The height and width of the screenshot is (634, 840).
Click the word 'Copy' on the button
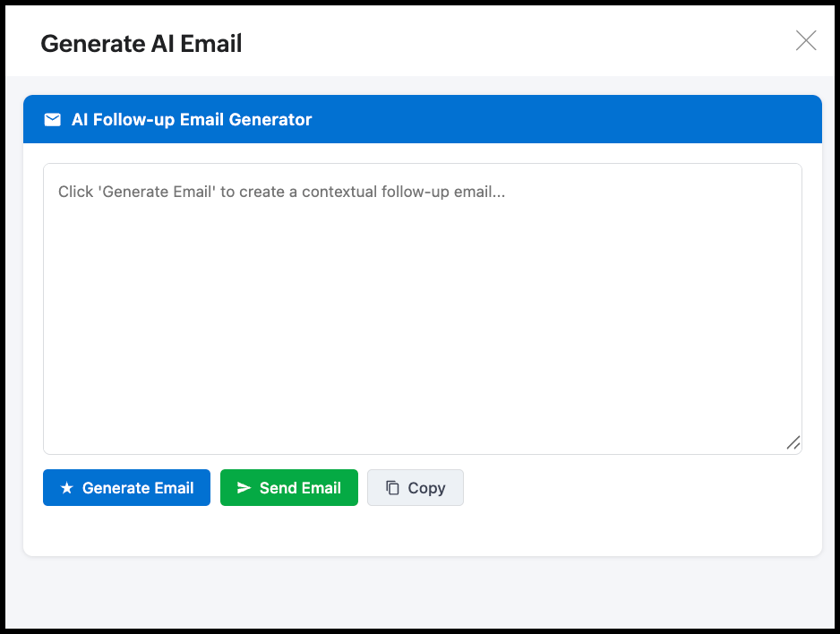point(426,488)
